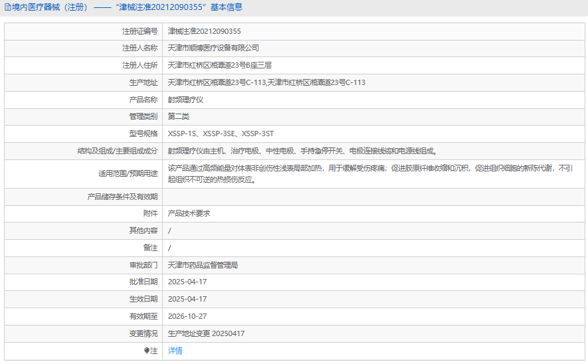Select the 第二类 management category value
Viewport: 588px width, 364px height.
coord(179,117)
